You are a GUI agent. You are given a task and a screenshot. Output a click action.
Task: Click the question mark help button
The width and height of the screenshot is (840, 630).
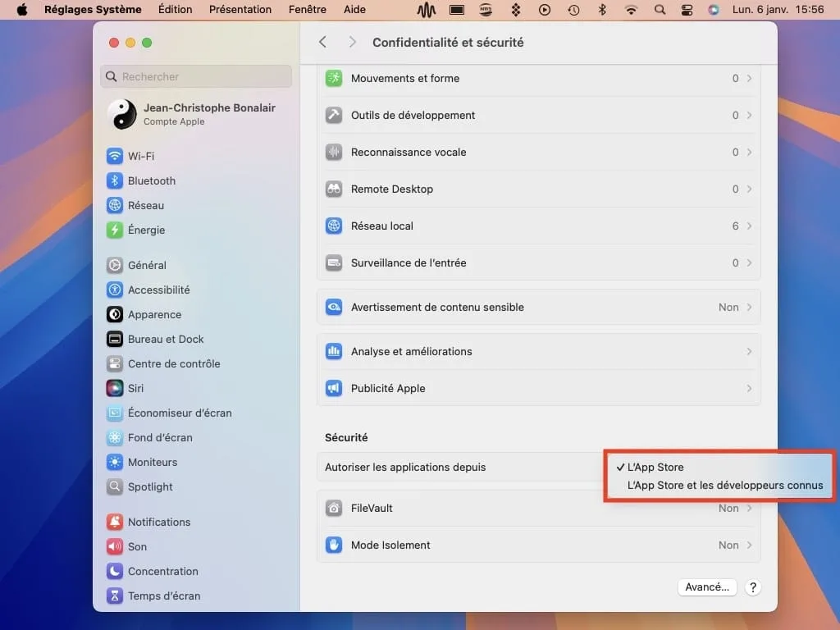(753, 587)
